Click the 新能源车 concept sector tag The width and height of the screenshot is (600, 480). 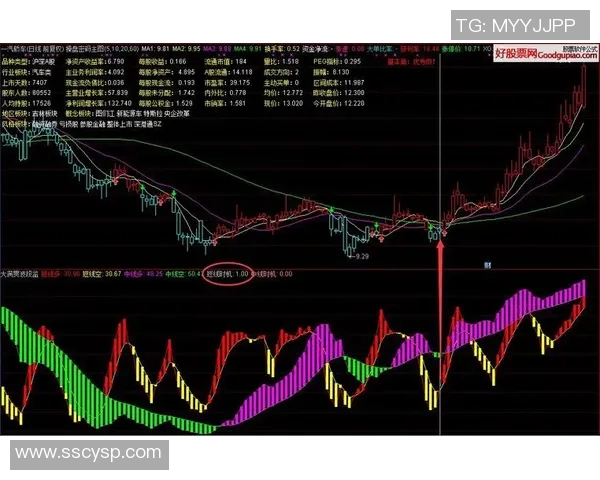click(x=129, y=114)
